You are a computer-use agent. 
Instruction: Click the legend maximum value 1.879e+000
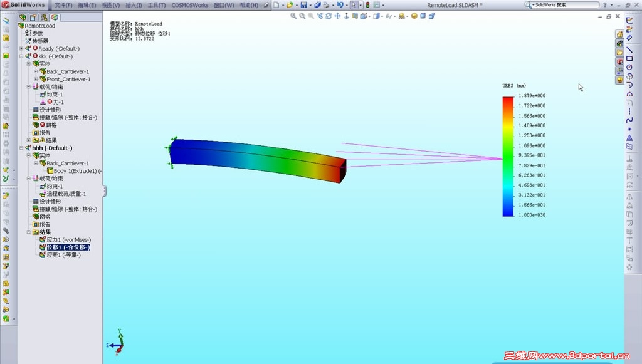pyautogui.click(x=532, y=96)
